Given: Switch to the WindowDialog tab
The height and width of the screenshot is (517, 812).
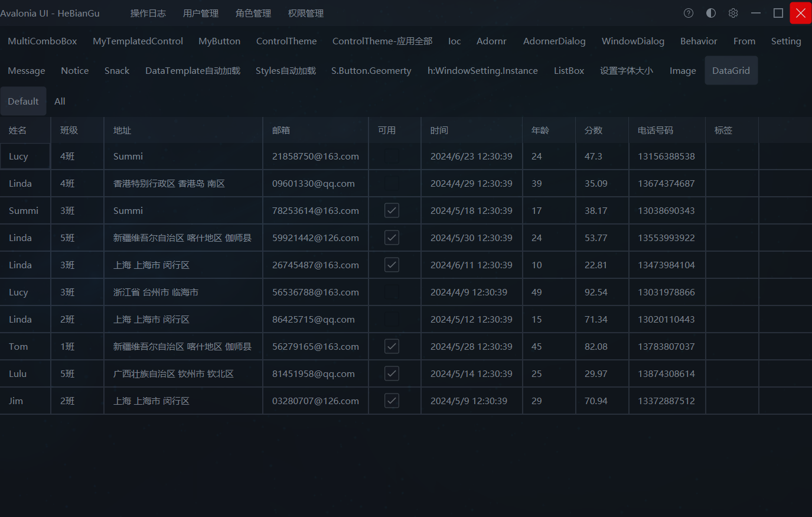Looking at the screenshot, I should 633,41.
